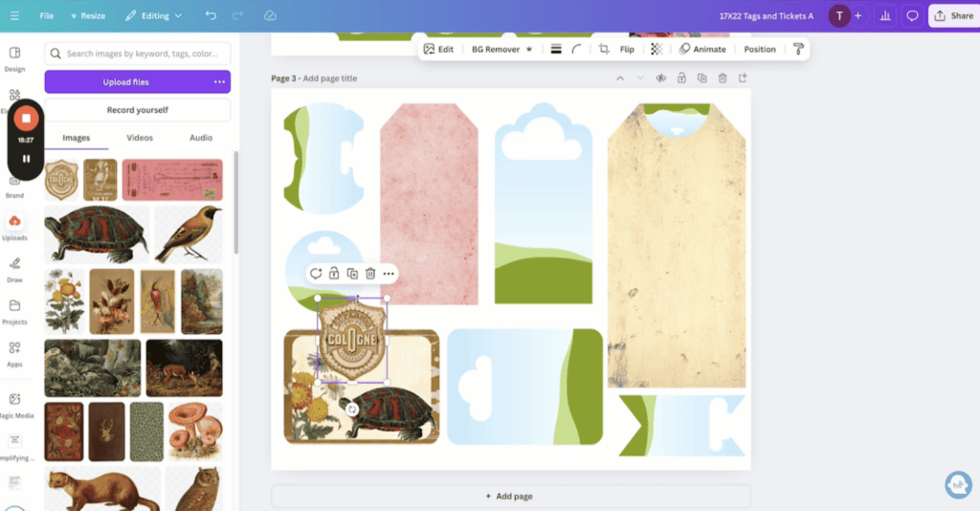Open the Uploads side panel

(x=14, y=228)
